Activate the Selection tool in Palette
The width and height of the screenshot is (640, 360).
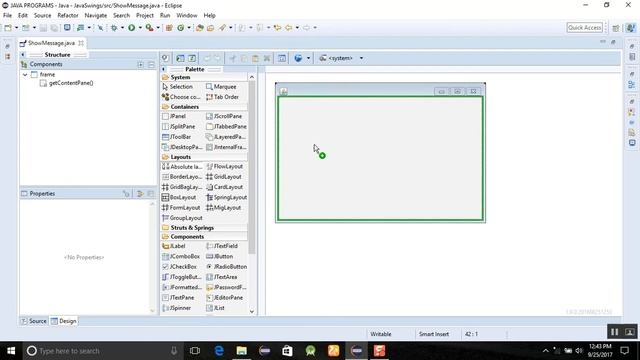click(x=178, y=87)
